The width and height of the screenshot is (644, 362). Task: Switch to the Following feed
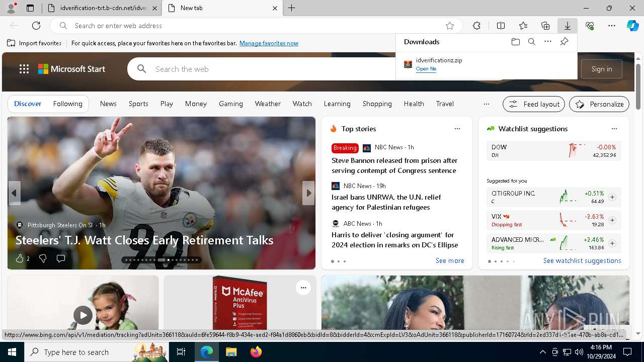click(x=67, y=104)
